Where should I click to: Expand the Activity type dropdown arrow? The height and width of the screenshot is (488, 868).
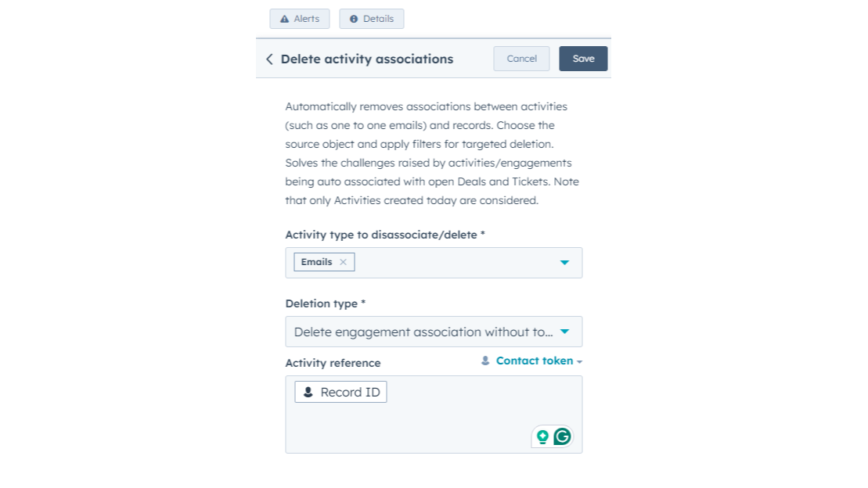pos(564,263)
